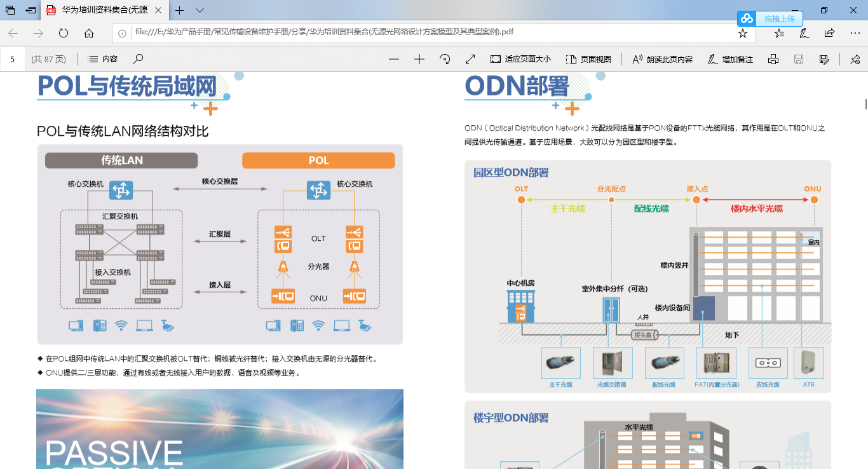Click the Baidu cloud icon beside 拖拽上传

coord(747,18)
